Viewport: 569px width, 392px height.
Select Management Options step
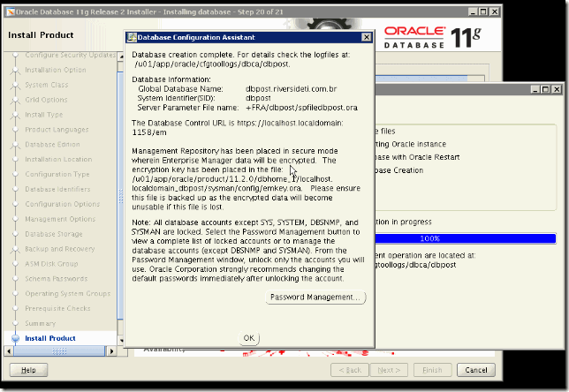click(60, 219)
